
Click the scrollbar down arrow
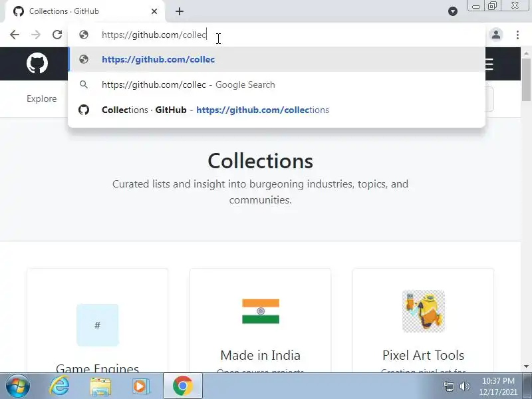(x=526, y=366)
